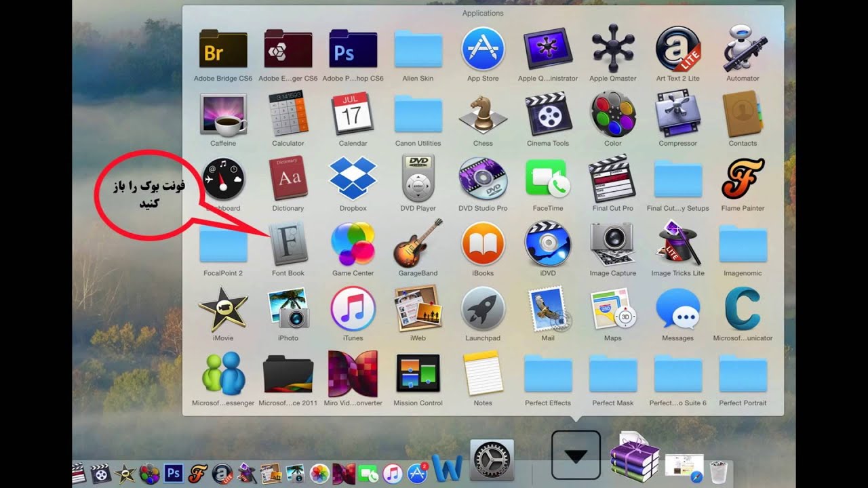Image resolution: width=868 pixels, height=488 pixels.
Task: Launch Dropbox
Action: (353, 179)
